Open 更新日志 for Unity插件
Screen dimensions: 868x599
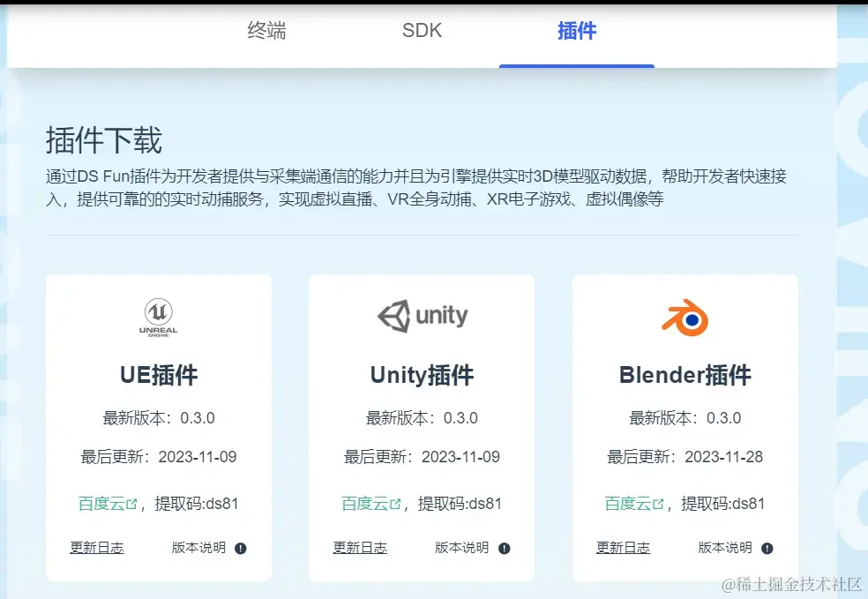click(360, 548)
